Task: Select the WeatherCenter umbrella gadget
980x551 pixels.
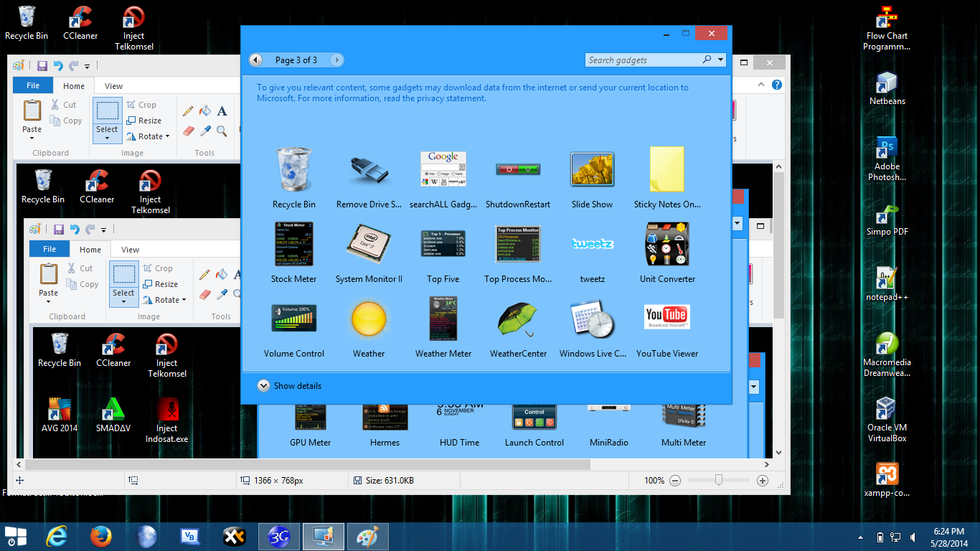Action: pos(518,319)
